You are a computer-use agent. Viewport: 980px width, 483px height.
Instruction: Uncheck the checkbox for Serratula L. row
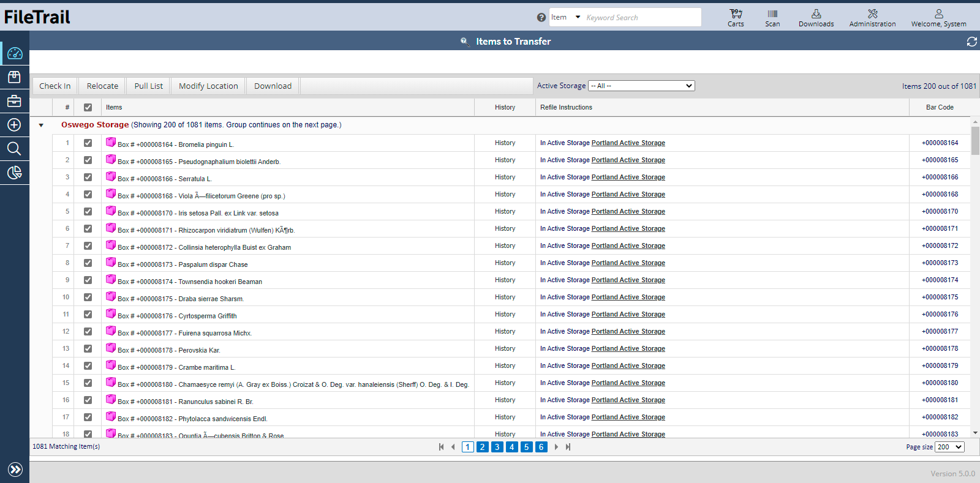[x=88, y=177]
